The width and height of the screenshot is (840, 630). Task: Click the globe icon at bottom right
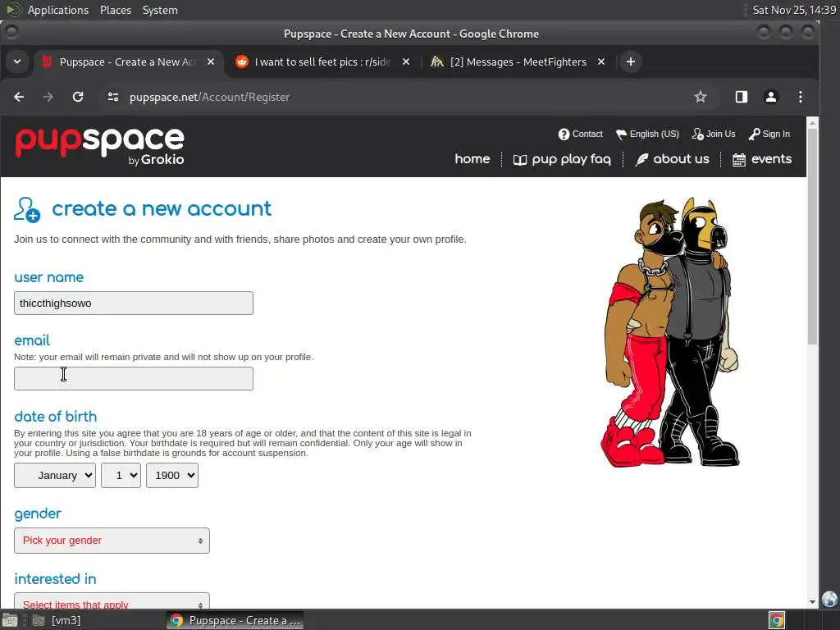[x=830, y=599]
